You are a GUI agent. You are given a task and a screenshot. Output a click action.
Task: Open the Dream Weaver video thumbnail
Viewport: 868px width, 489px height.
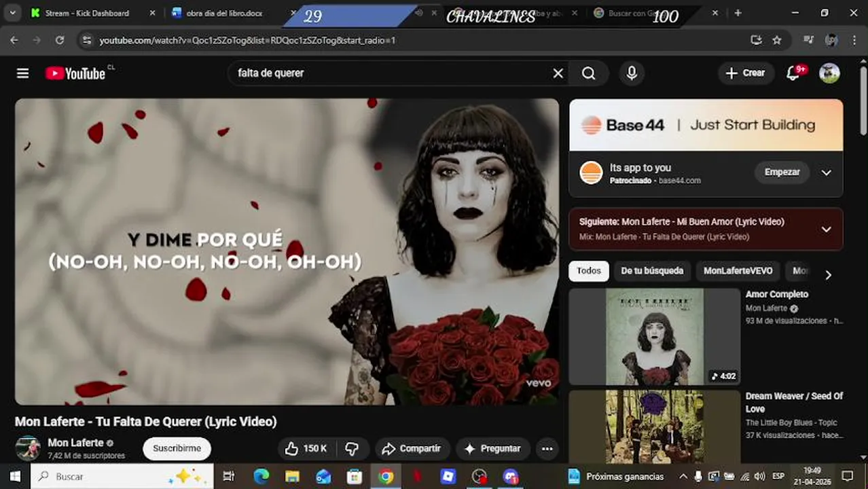tap(654, 427)
